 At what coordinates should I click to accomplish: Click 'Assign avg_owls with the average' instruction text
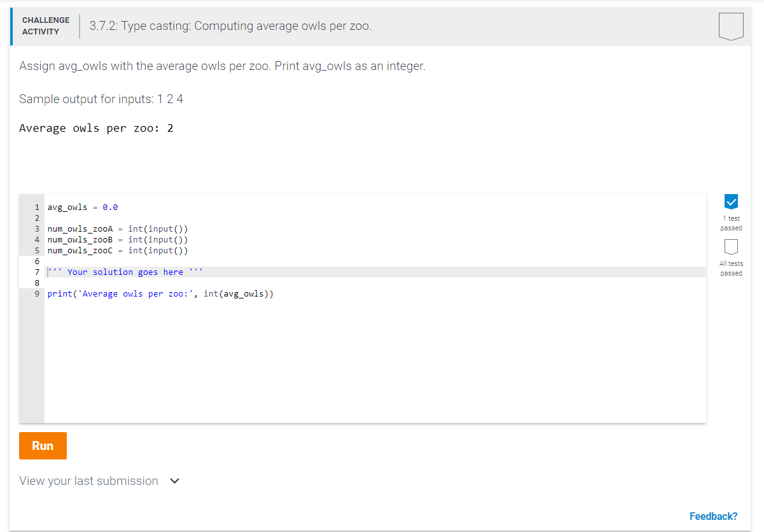pos(222,66)
